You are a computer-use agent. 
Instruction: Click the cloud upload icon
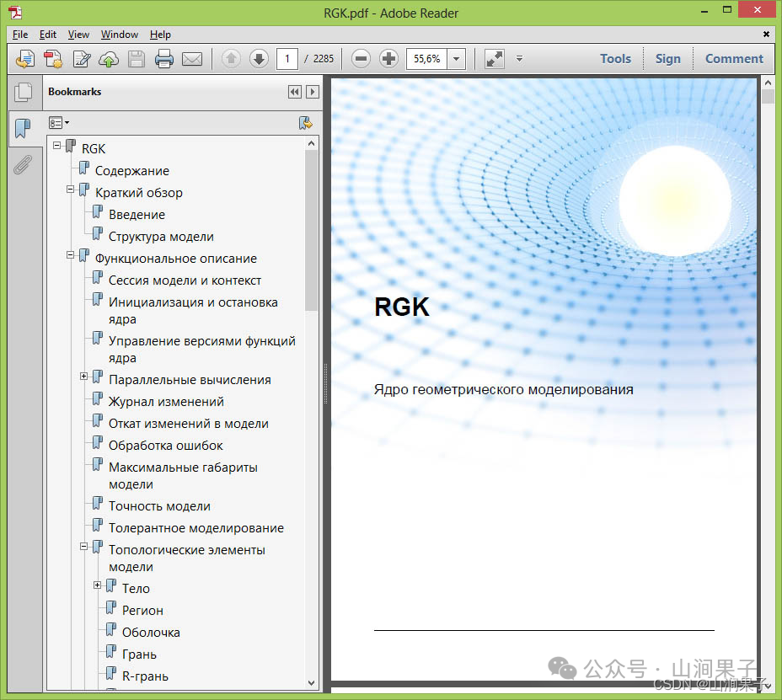(109, 59)
